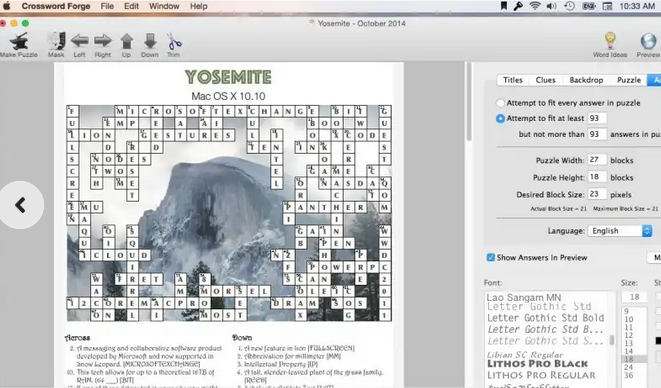Open Time Machine menu bar icon
661x388 pixels.
pos(570,6)
